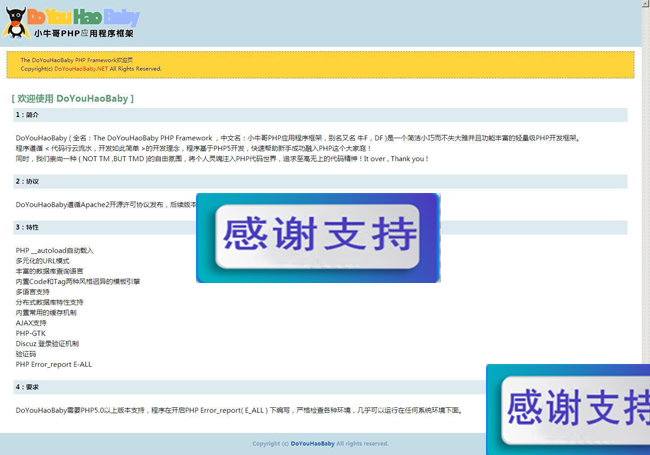Click the '分布式数据库特性支持' line
This screenshot has width=650, height=455.
[49, 302]
